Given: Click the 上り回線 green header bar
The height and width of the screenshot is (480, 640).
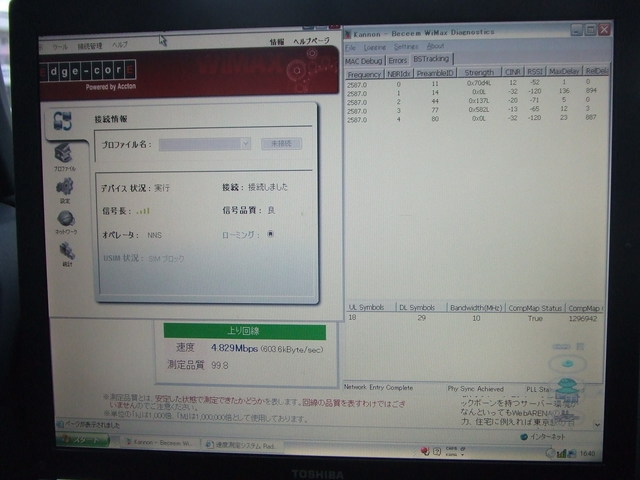Looking at the screenshot, I should coord(244,331).
